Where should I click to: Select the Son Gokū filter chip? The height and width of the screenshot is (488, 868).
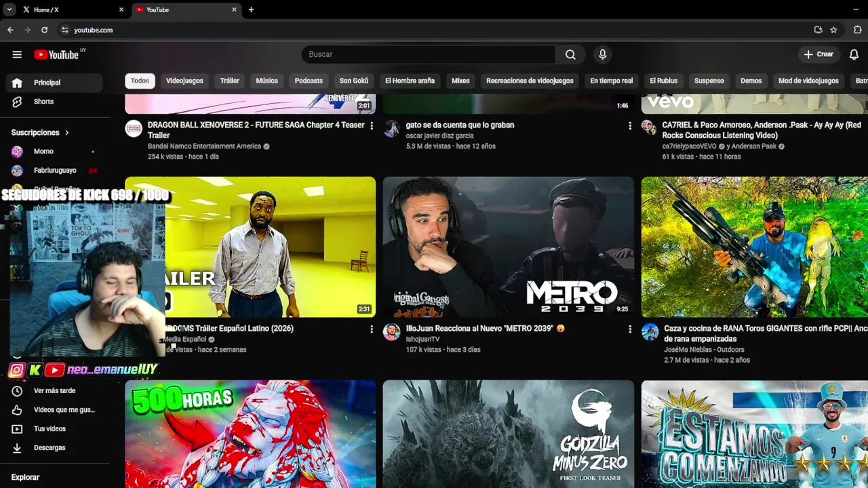pyautogui.click(x=354, y=81)
